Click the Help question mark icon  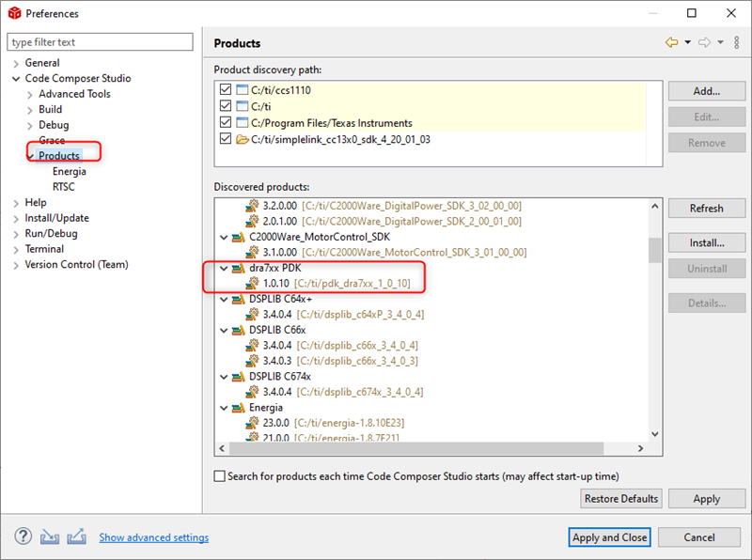click(23, 537)
